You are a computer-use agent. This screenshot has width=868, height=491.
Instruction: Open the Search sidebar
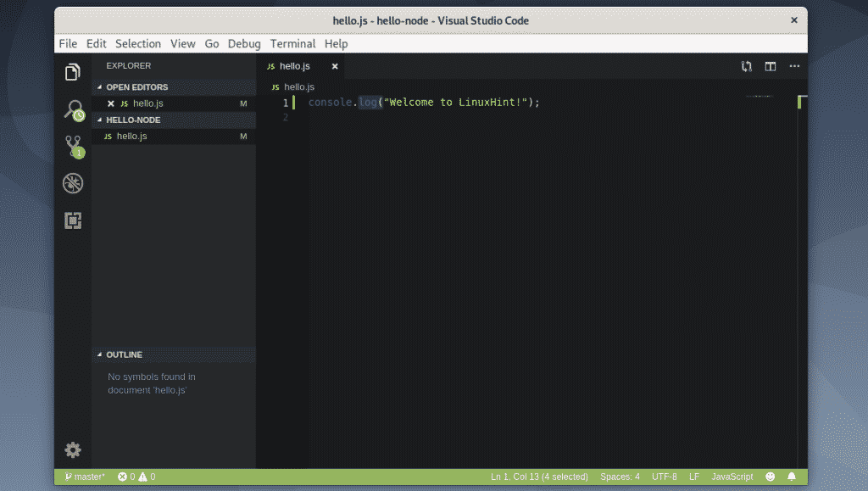73,108
